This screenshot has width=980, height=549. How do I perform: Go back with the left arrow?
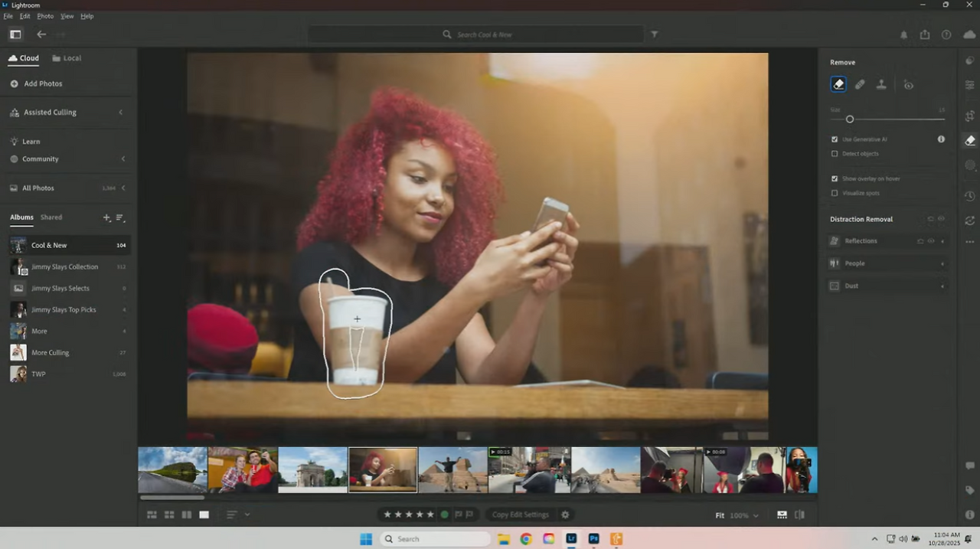(41, 34)
